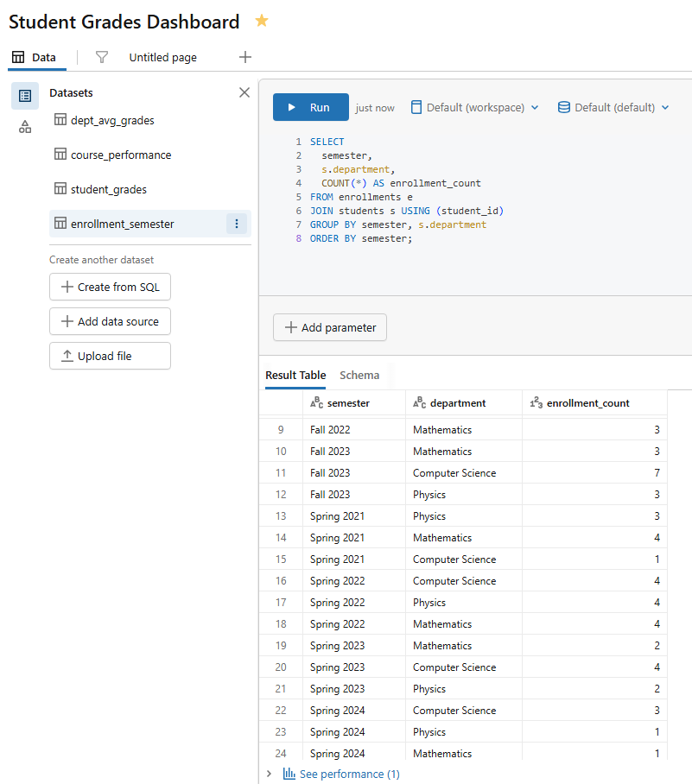692x784 pixels.
Task: Select the Result Table tab
Action: tap(295, 375)
